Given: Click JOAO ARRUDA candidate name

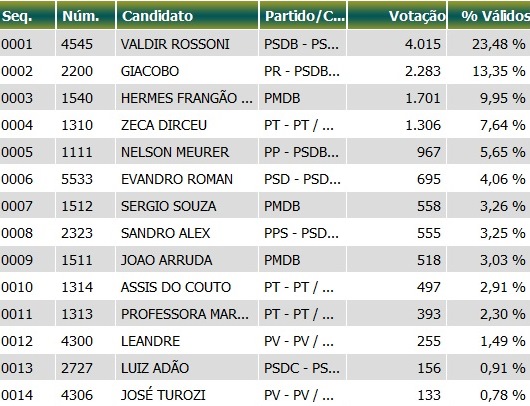Looking at the screenshot, I should pos(166,260).
